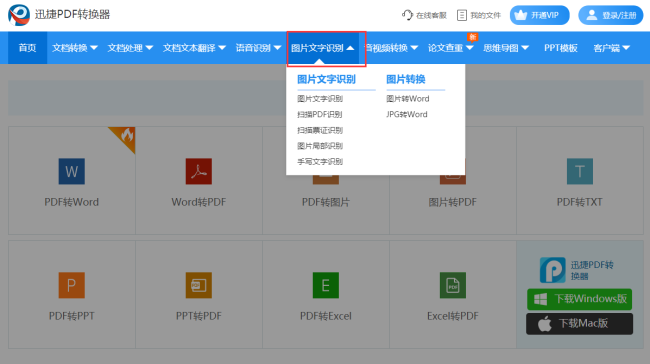Click the PDF转TXT label
Image resolution: width=650 pixels, height=364 pixels.
click(x=580, y=202)
